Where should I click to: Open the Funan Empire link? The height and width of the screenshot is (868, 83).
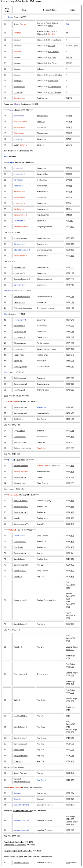(11, 17)
